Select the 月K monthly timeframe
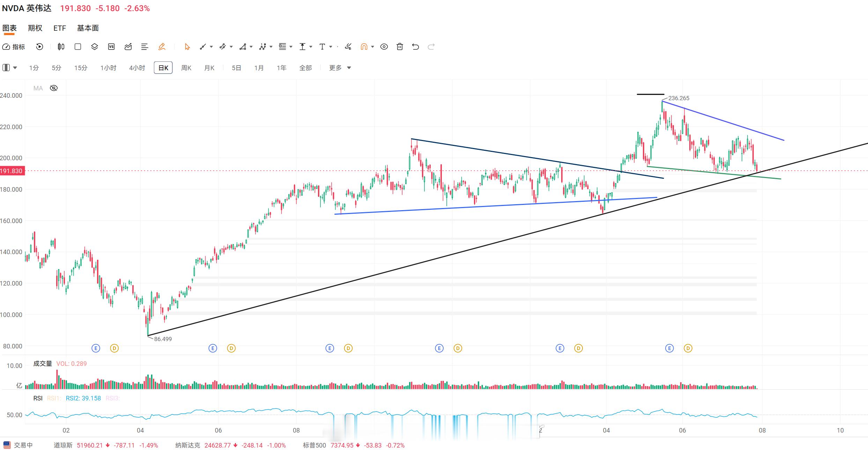868x450 pixels. 209,68
